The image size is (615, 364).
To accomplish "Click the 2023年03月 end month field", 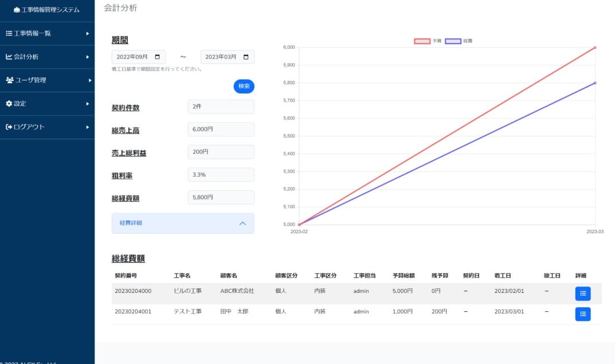I will click(x=227, y=57).
